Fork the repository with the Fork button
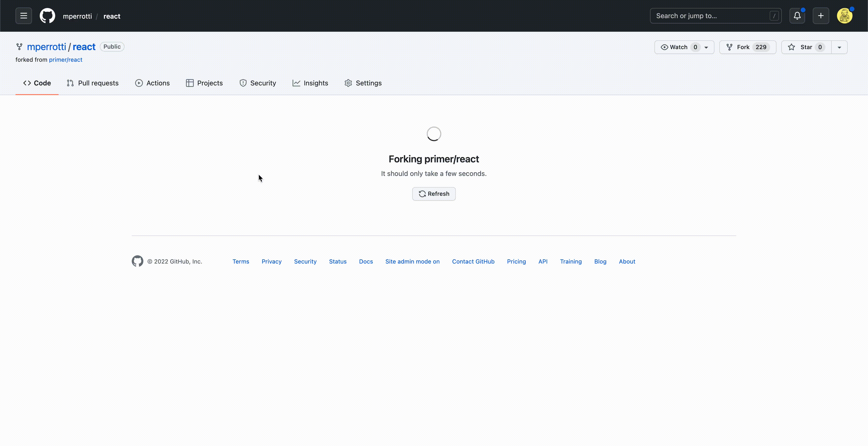Image resolution: width=868 pixels, height=446 pixels. (748, 47)
